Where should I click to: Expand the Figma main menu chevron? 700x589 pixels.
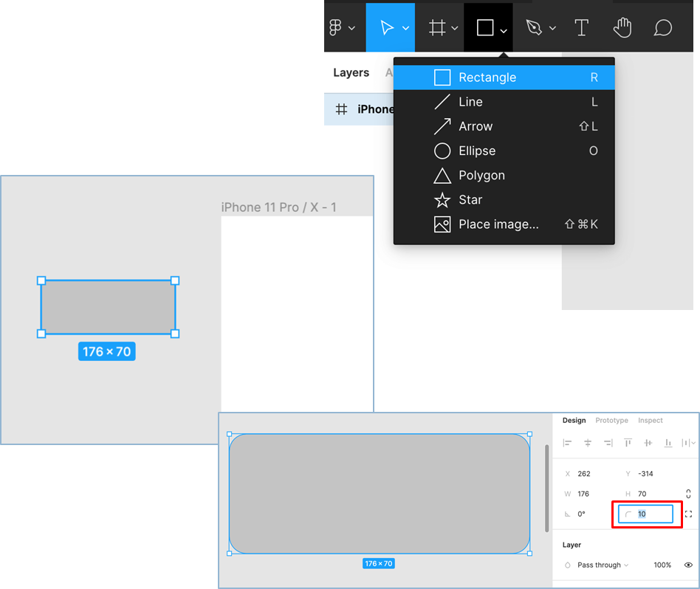pyautogui.click(x=351, y=28)
